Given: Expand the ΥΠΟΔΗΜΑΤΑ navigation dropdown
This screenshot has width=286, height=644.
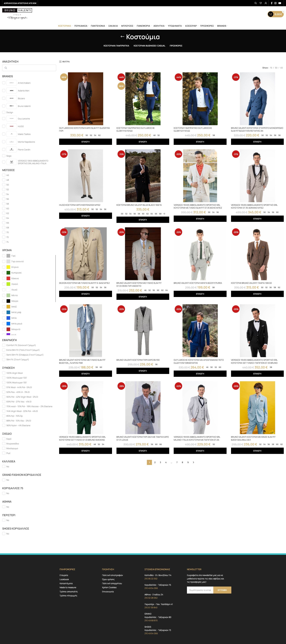Looking at the screenshot, I should (x=175, y=26).
